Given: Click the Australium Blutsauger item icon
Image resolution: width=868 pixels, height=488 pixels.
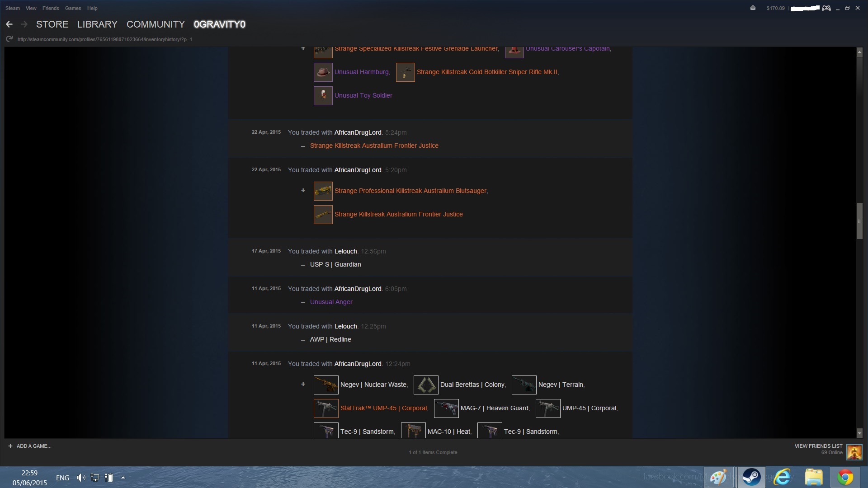Looking at the screenshot, I should pyautogui.click(x=323, y=191).
